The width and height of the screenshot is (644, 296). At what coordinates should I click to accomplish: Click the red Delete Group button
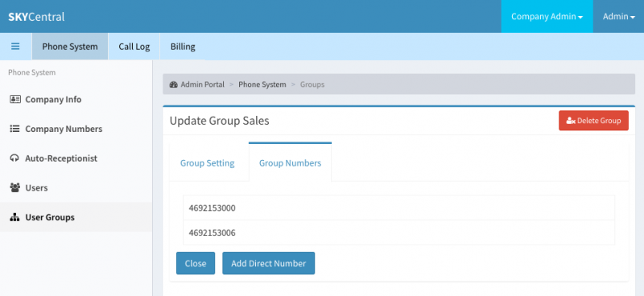pyautogui.click(x=593, y=121)
